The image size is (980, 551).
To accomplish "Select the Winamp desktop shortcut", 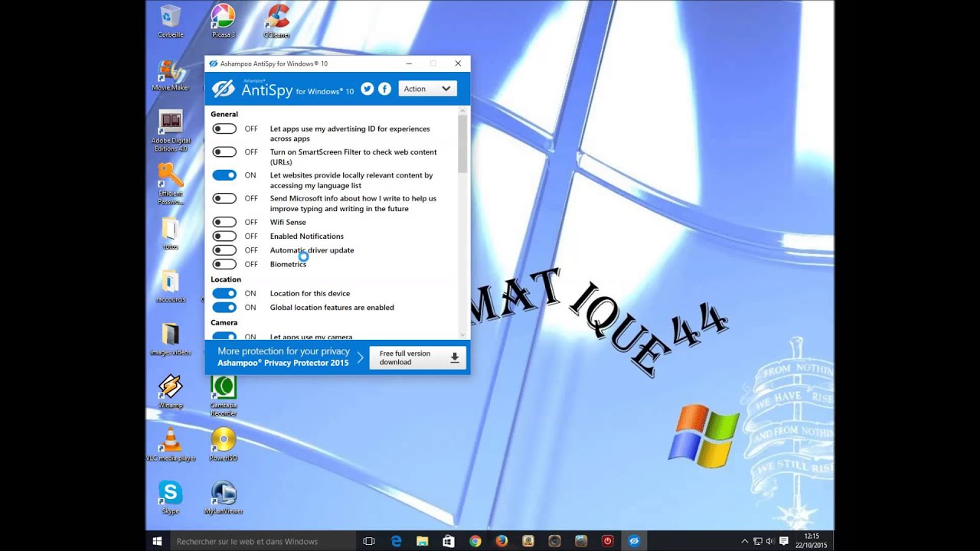I will point(170,392).
